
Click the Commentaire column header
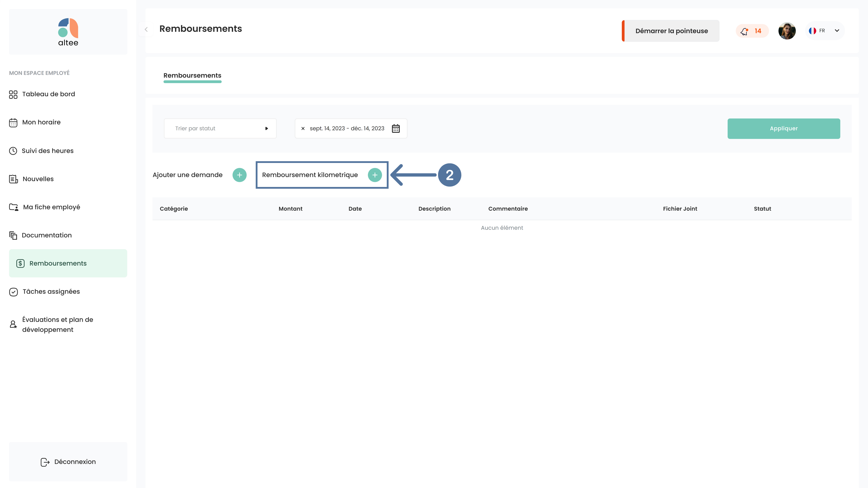tap(508, 209)
